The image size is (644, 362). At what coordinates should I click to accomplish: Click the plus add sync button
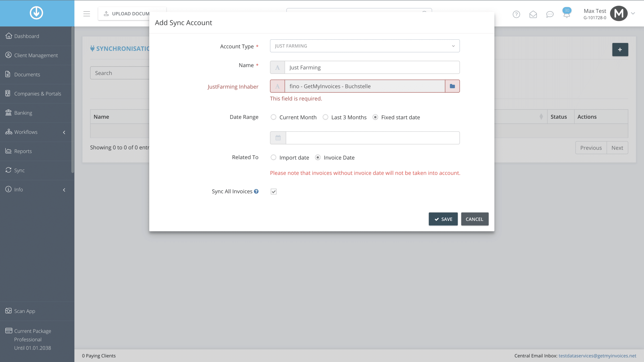click(x=620, y=50)
